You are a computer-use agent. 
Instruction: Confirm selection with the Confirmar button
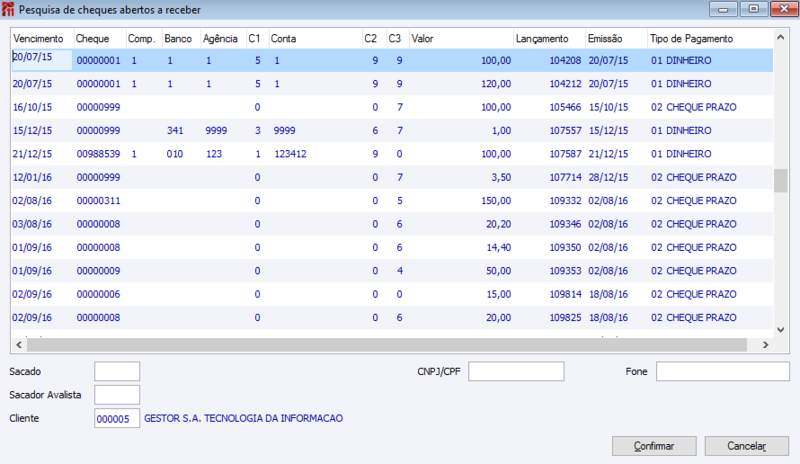[654, 446]
